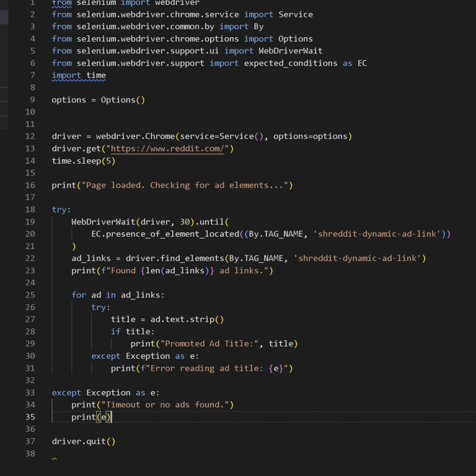Click 'if title:' on line 28

(133, 332)
